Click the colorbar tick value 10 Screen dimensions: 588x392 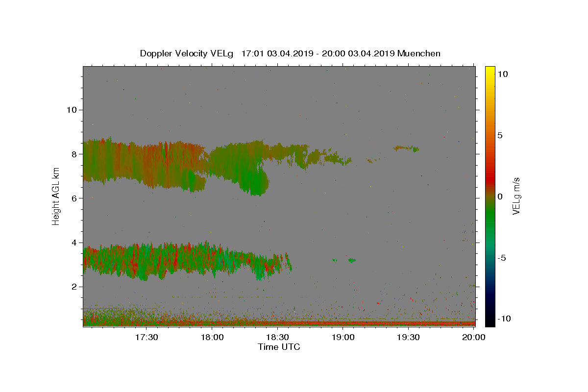click(x=502, y=74)
